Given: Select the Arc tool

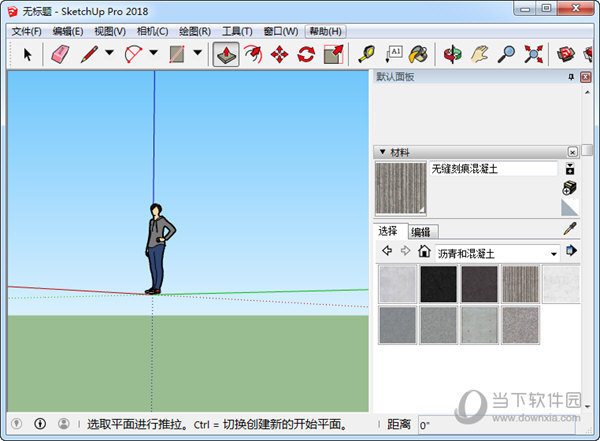Looking at the screenshot, I should click(134, 54).
